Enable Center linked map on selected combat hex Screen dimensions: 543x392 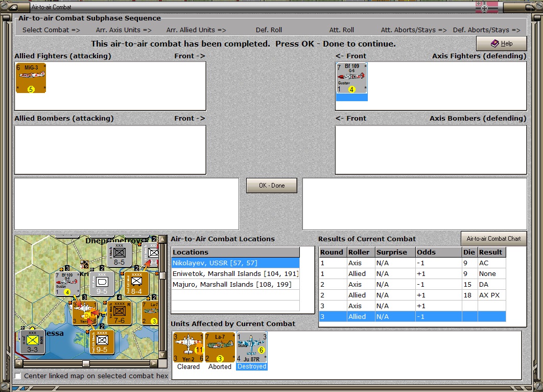18,376
